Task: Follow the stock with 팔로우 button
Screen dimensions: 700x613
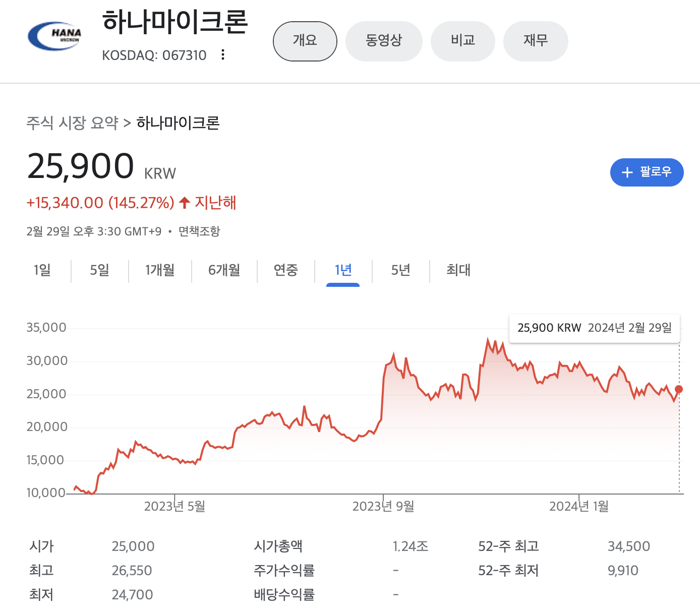Action: (647, 172)
